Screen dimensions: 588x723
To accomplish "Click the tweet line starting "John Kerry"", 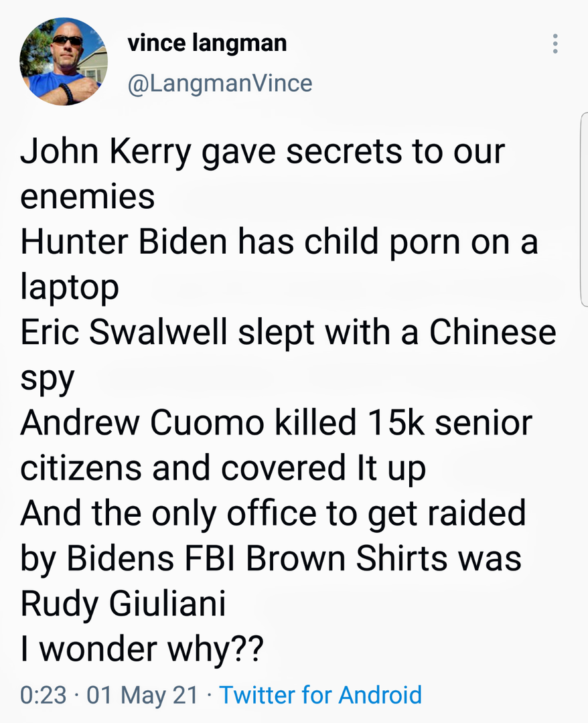I will point(263,153).
